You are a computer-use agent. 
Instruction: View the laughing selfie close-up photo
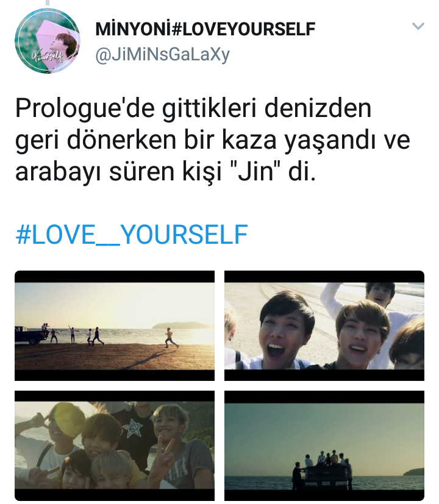click(x=324, y=325)
